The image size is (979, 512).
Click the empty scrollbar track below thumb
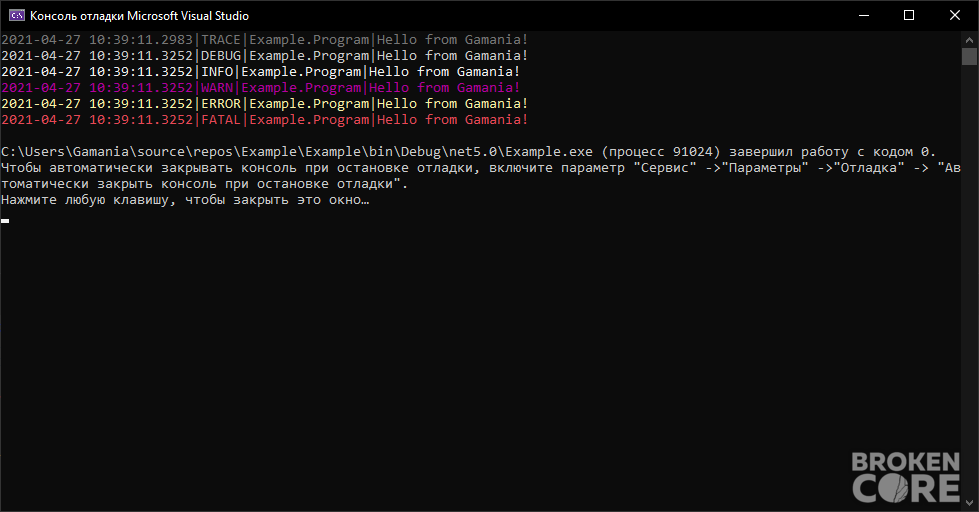coord(969,280)
